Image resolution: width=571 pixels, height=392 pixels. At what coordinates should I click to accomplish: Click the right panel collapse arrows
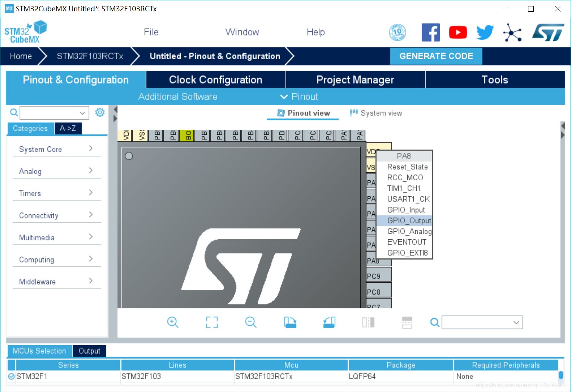click(x=563, y=130)
